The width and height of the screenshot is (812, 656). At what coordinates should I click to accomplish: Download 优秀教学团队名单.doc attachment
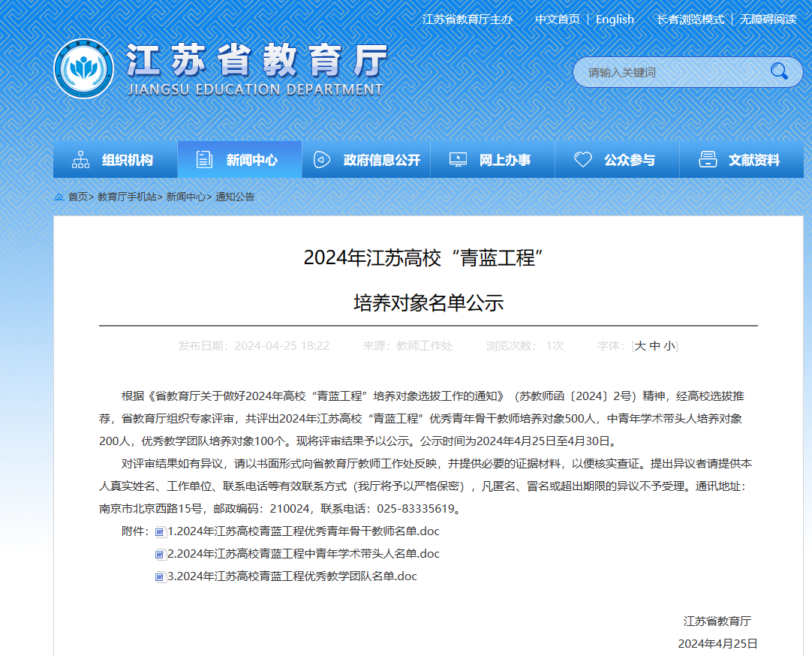(292, 576)
